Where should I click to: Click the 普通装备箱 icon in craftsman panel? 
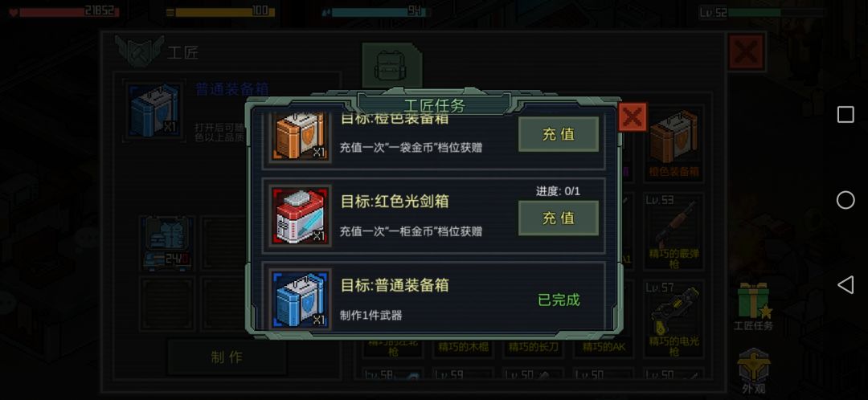point(154,111)
